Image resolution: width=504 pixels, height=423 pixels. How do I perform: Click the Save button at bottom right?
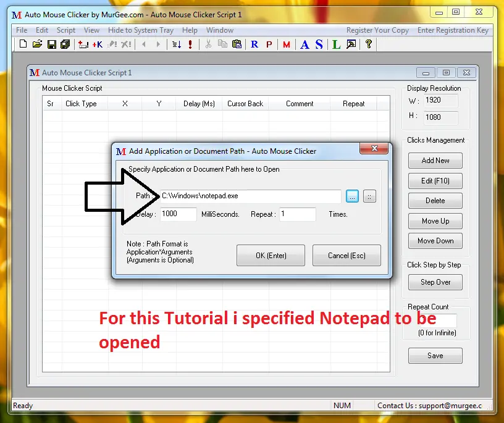point(435,356)
